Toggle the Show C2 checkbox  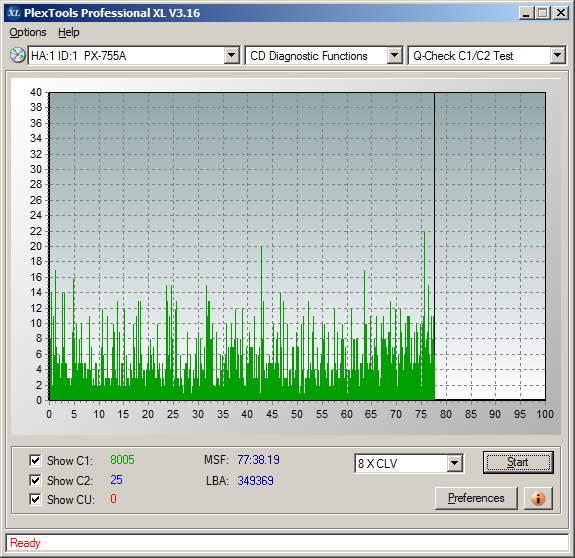pos(35,480)
